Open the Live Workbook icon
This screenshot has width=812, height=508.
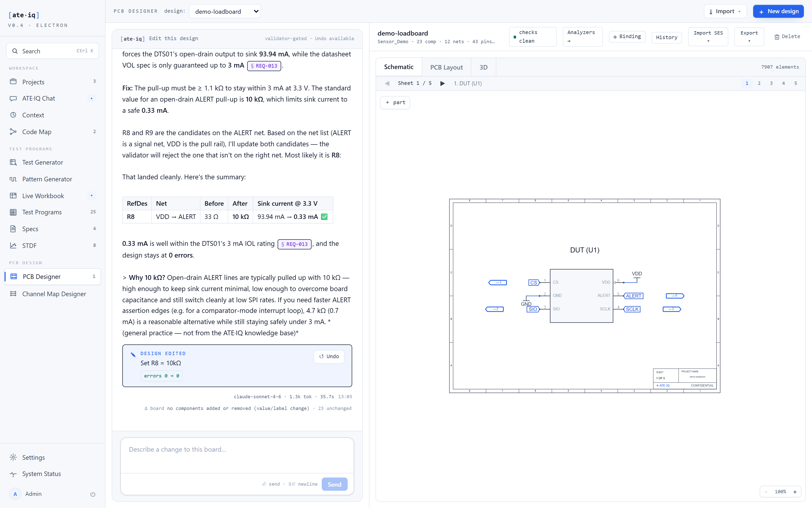coord(13,196)
